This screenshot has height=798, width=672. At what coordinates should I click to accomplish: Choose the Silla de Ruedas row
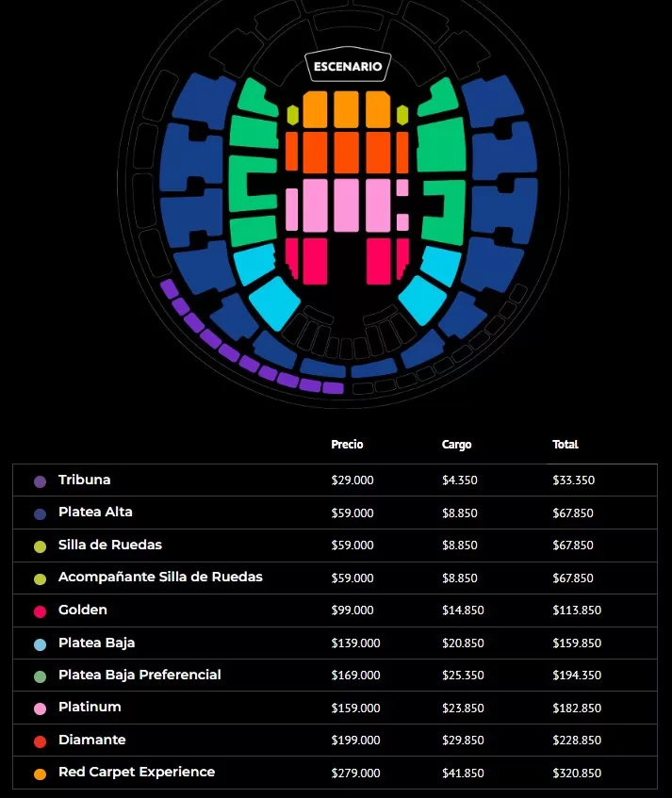tap(335, 546)
